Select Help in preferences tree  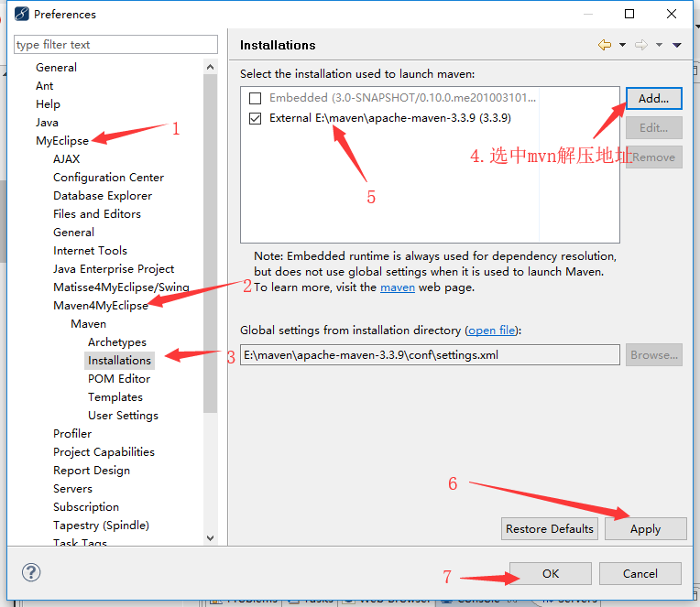point(48,104)
